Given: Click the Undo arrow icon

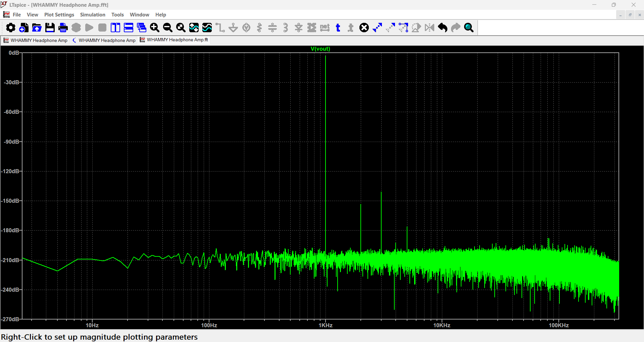Looking at the screenshot, I should (443, 28).
